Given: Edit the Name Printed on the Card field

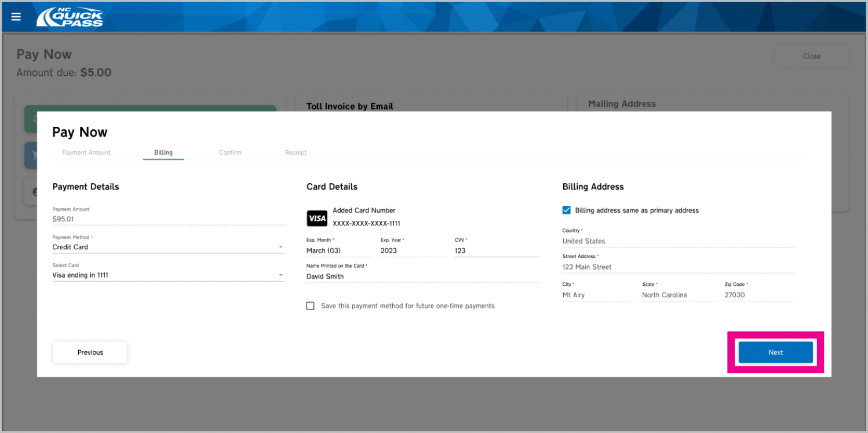Looking at the screenshot, I should tap(422, 276).
